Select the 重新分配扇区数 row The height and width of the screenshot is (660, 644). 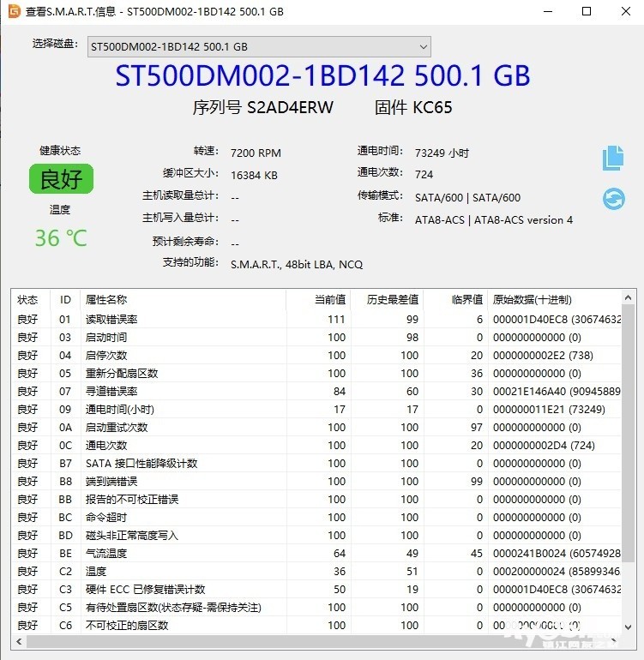tap(316, 374)
